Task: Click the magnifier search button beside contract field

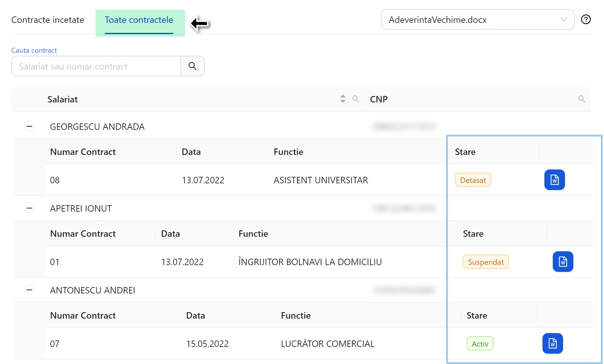Action: (x=192, y=66)
